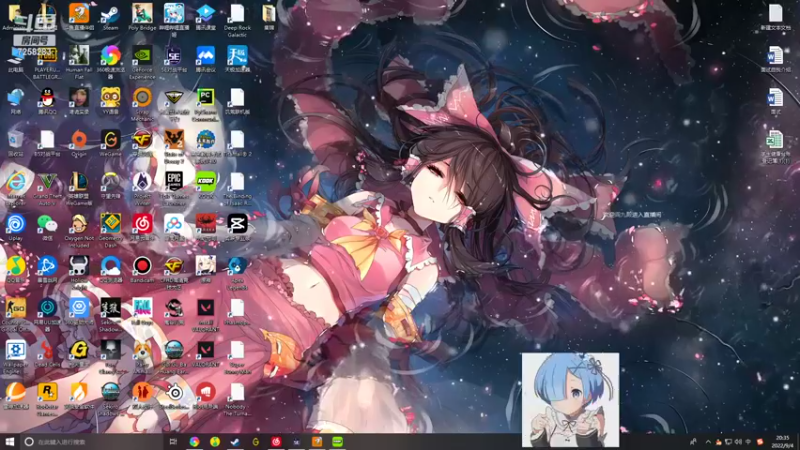Open the Origin launcher icon

tap(79, 143)
